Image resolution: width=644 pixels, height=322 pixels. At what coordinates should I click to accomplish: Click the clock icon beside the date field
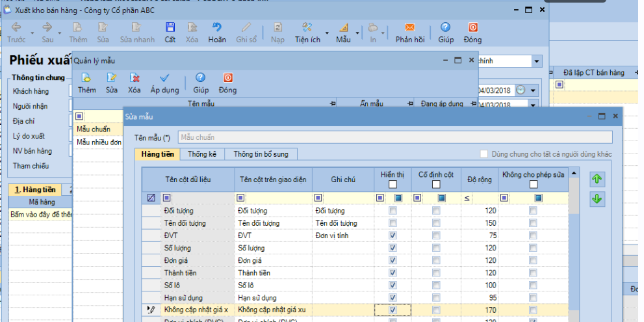pyautogui.click(x=521, y=90)
